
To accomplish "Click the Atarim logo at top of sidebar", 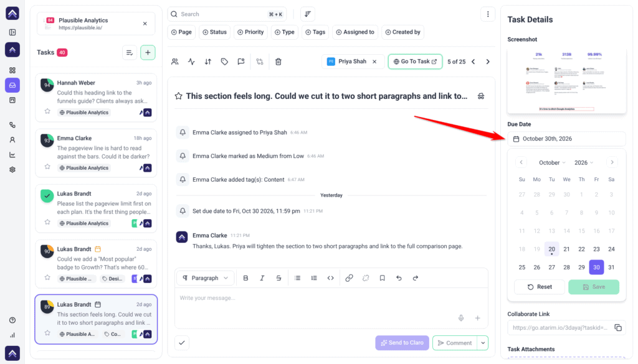I will (x=12, y=14).
